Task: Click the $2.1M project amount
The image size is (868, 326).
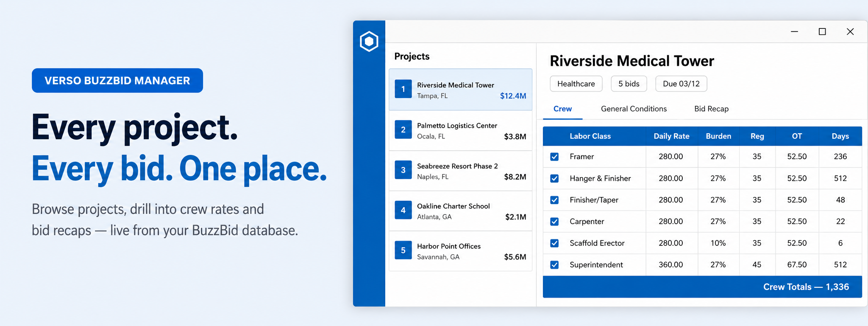Action: click(515, 217)
